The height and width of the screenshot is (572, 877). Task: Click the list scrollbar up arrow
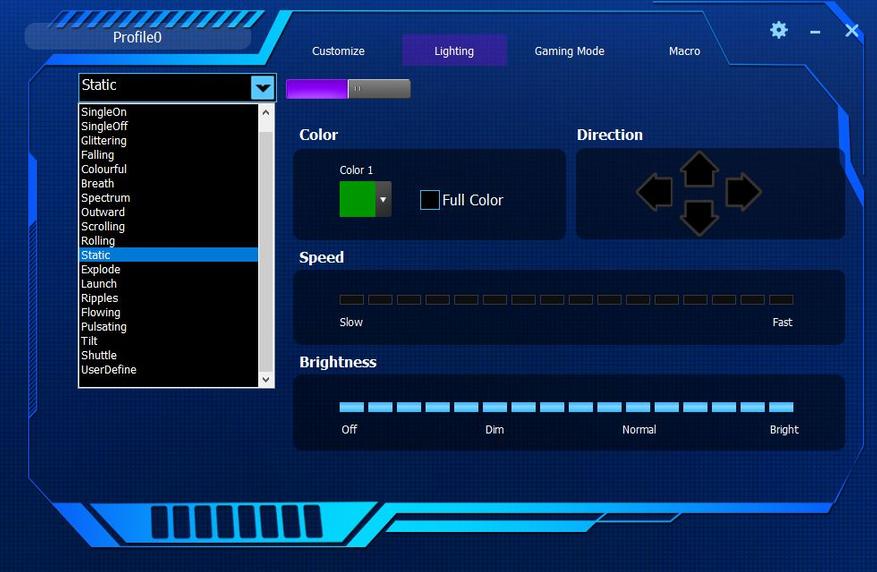tap(266, 112)
